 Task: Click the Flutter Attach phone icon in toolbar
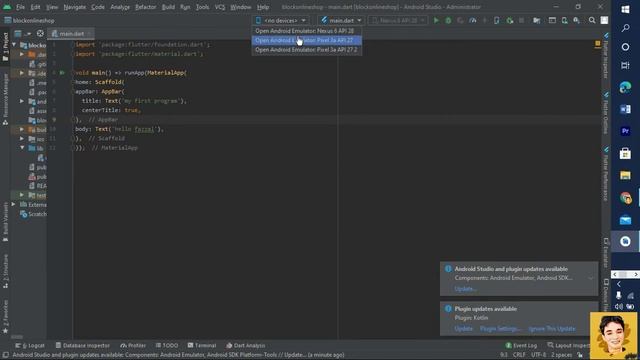point(497,20)
